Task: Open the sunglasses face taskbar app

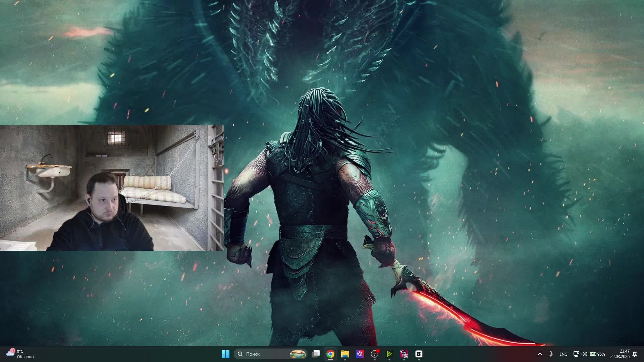Action: [404, 354]
